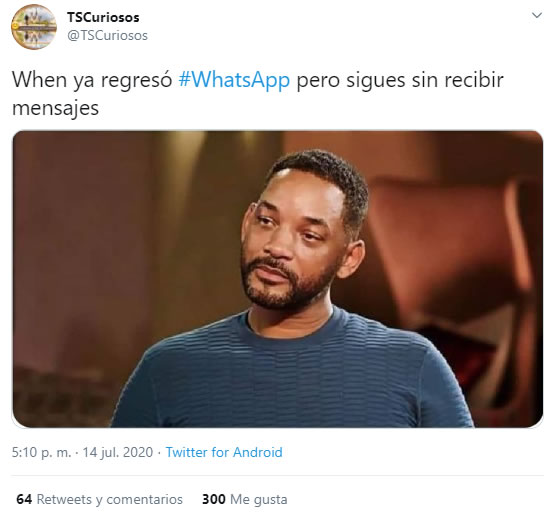557x522 pixels.
Task: View Retweets y comentarios list
Action: (x=99, y=499)
